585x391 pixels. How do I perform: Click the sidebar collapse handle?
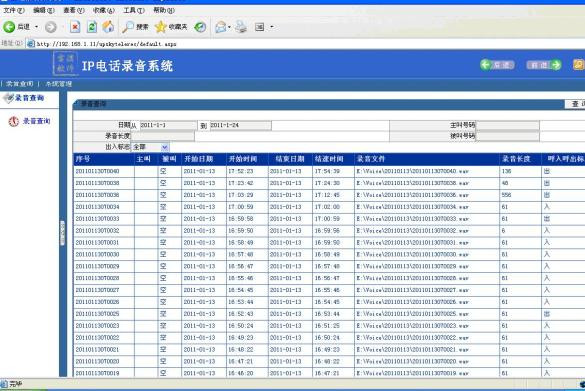[x=62, y=233]
